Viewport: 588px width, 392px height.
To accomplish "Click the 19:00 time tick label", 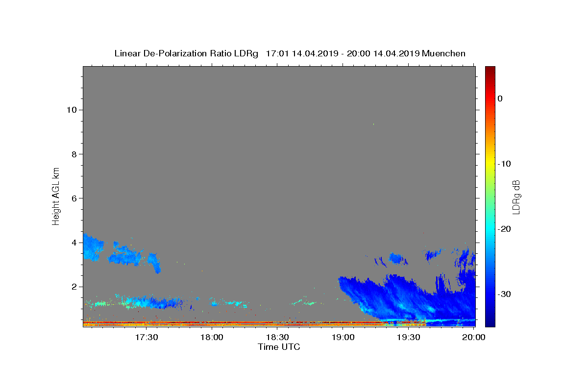I will [343, 337].
